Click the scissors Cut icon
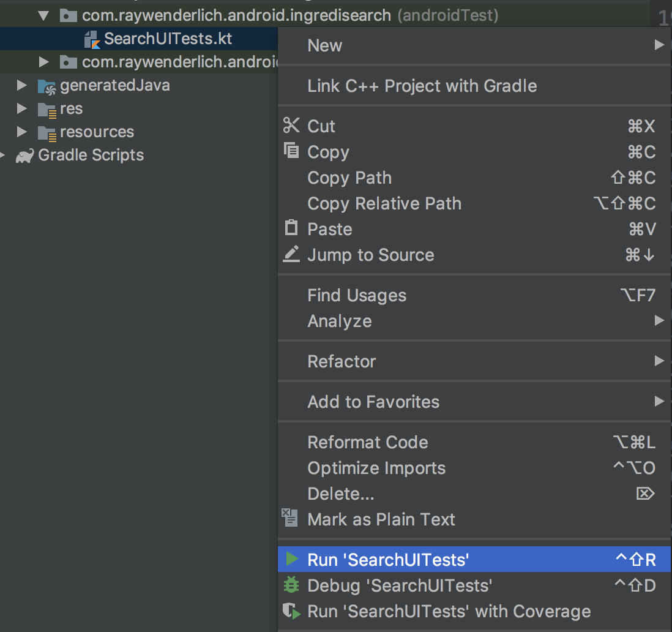This screenshot has width=672, height=632. tap(291, 126)
